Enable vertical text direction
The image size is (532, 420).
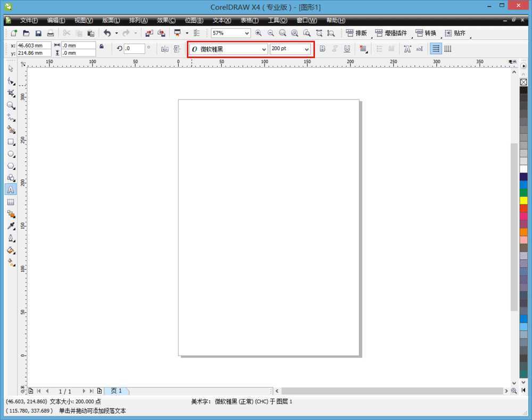[448, 49]
